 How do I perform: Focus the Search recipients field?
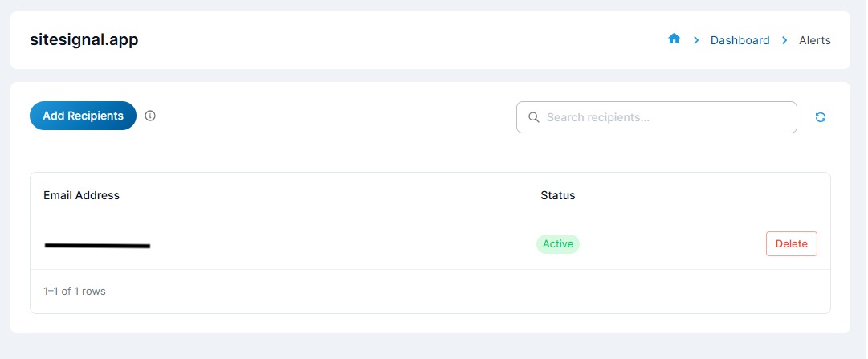pos(666,117)
